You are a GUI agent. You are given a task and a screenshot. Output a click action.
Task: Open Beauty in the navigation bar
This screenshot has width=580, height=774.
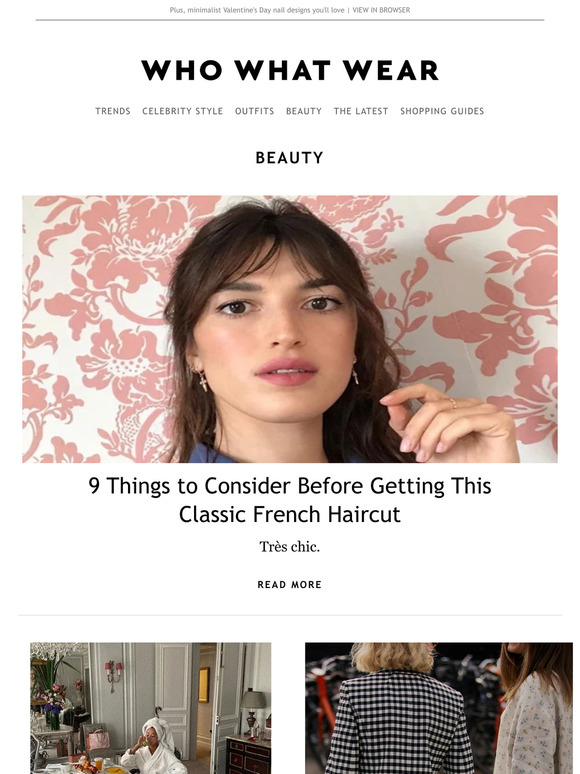304,111
